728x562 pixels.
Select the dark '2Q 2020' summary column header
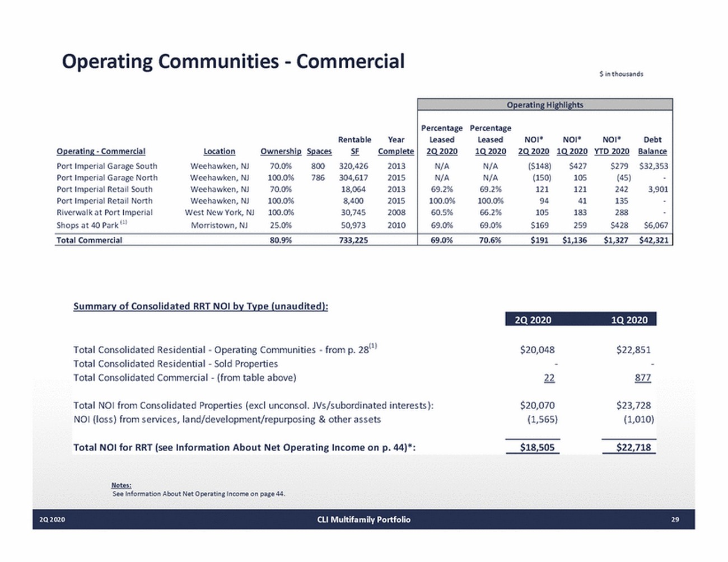click(x=533, y=320)
